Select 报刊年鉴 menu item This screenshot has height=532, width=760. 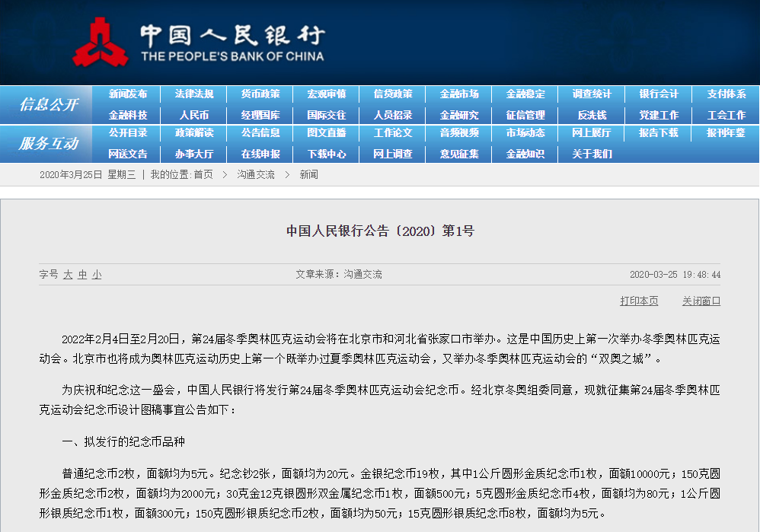tap(726, 132)
